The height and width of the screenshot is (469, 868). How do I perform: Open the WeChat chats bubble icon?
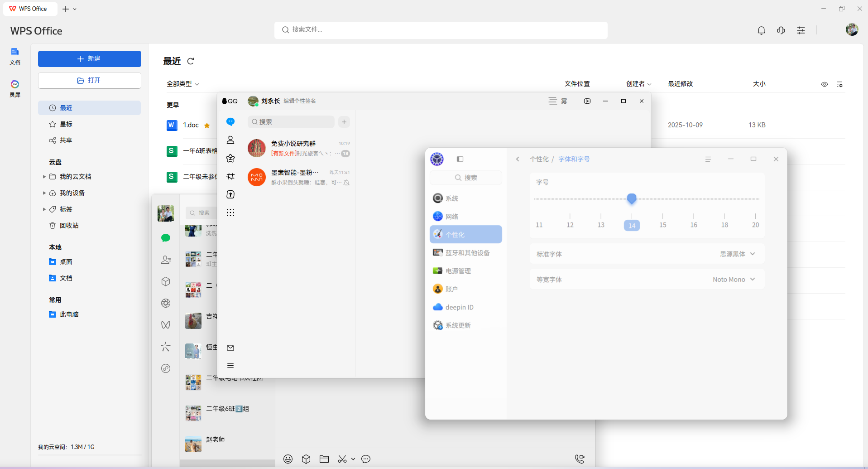(x=166, y=238)
